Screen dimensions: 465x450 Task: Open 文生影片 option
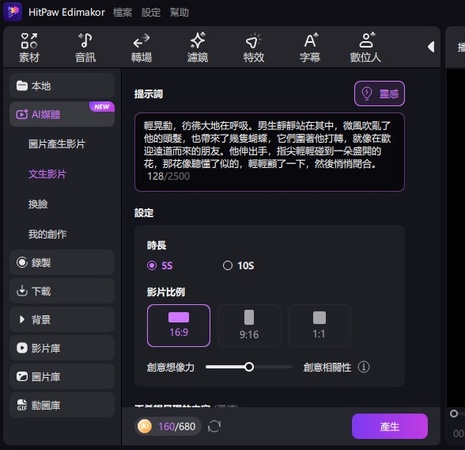(x=47, y=174)
